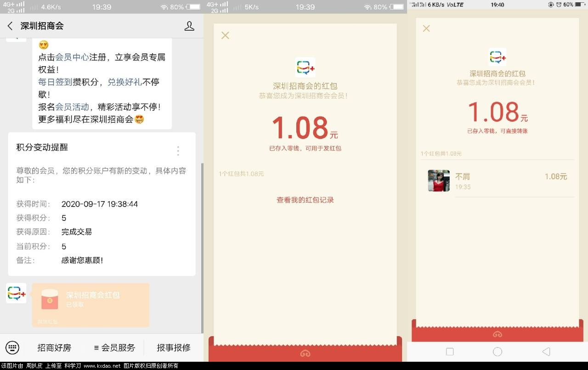Image resolution: width=588 pixels, height=370 pixels.
Task: Tap 已存入零钱，可直接转账 text
Action: tap(498, 131)
